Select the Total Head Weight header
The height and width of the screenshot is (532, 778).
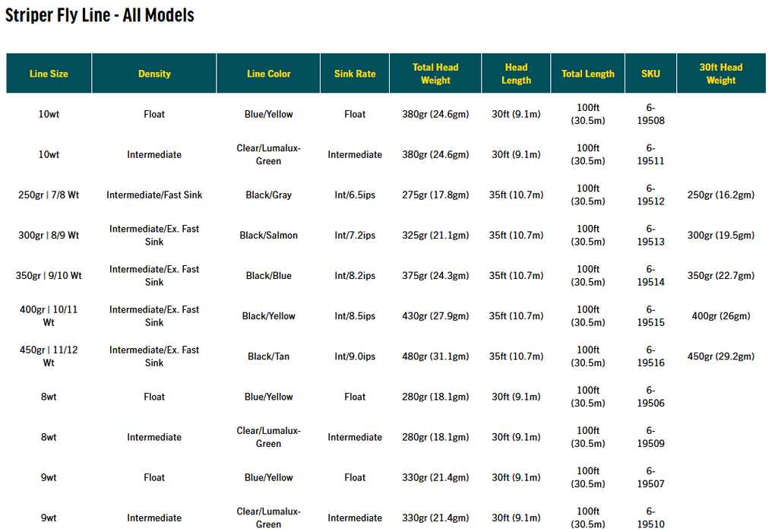click(x=435, y=74)
